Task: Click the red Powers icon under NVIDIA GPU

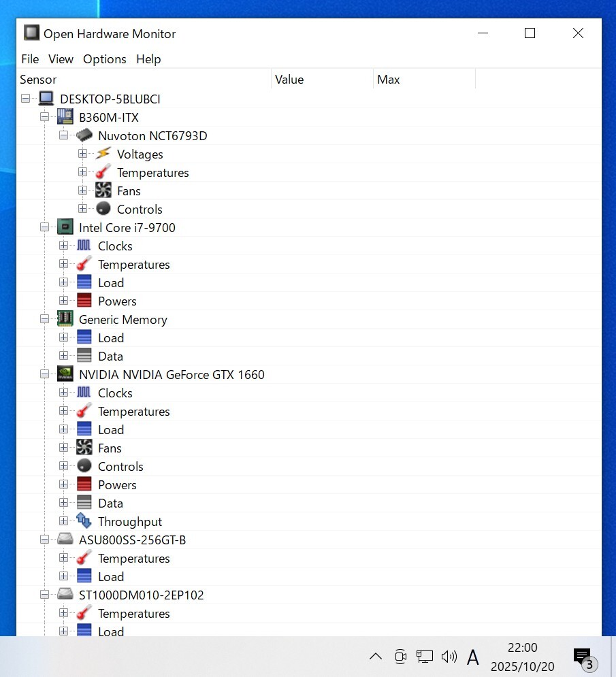Action: 84,484
